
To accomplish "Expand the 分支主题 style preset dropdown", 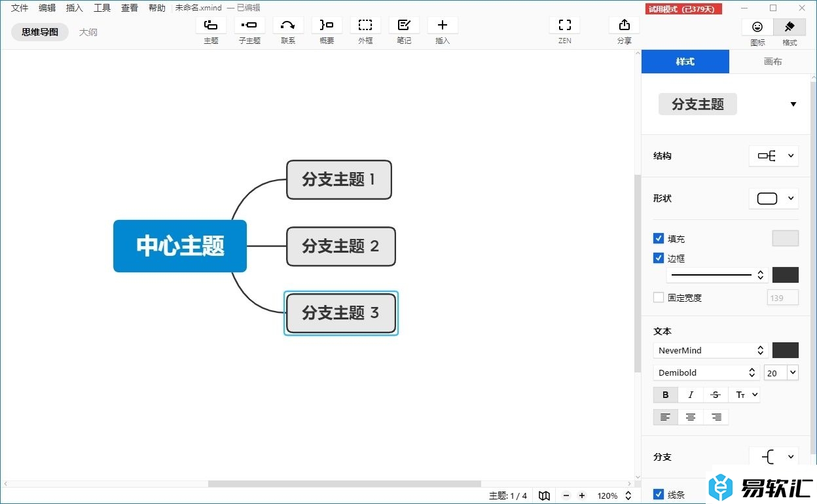I will pyautogui.click(x=793, y=104).
